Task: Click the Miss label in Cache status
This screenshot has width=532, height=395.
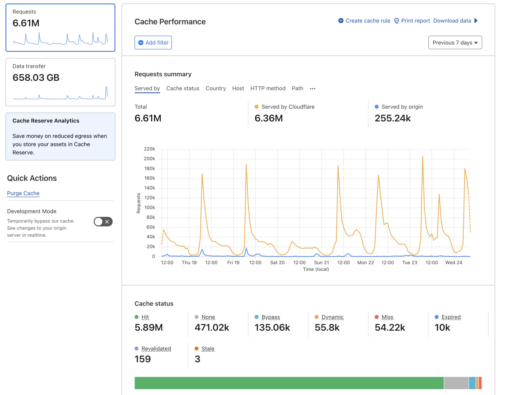Action: tap(387, 317)
